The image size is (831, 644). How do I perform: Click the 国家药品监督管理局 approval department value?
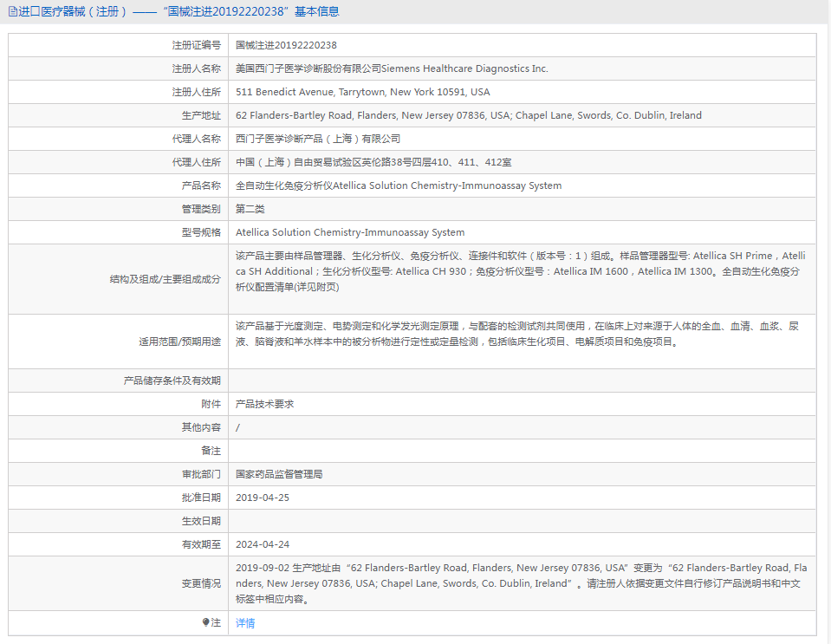tap(279, 473)
